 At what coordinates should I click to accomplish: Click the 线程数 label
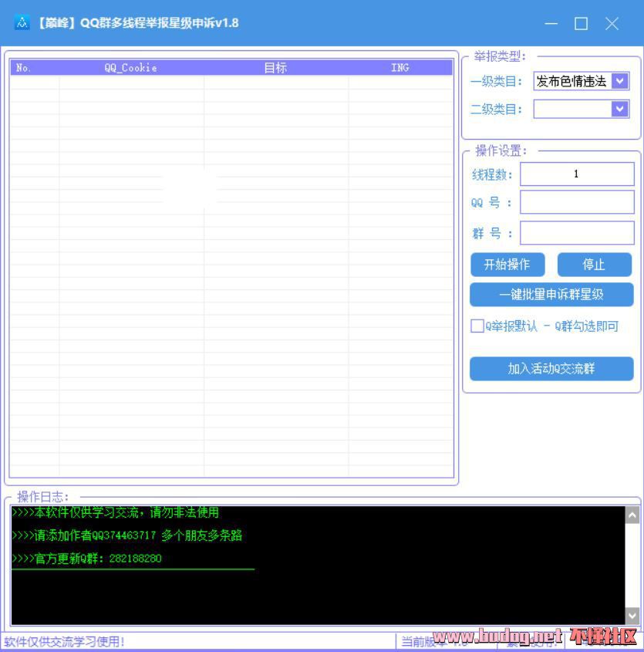click(x=492, y=174)
